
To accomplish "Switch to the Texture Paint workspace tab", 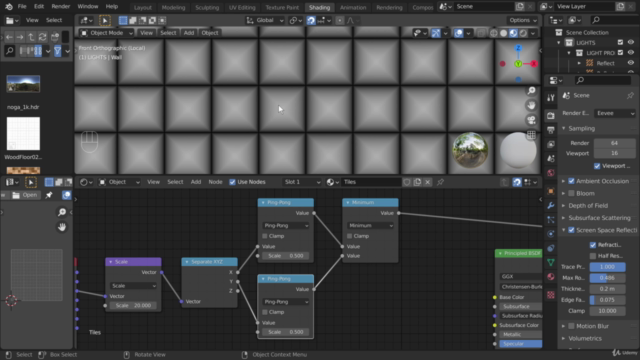I will pyautogui.click(x=282, y=7).
